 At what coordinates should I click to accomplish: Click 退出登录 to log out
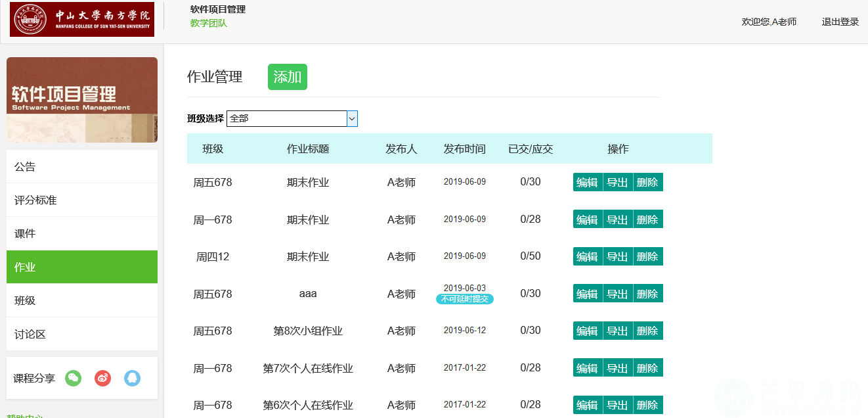click(840, 22)
